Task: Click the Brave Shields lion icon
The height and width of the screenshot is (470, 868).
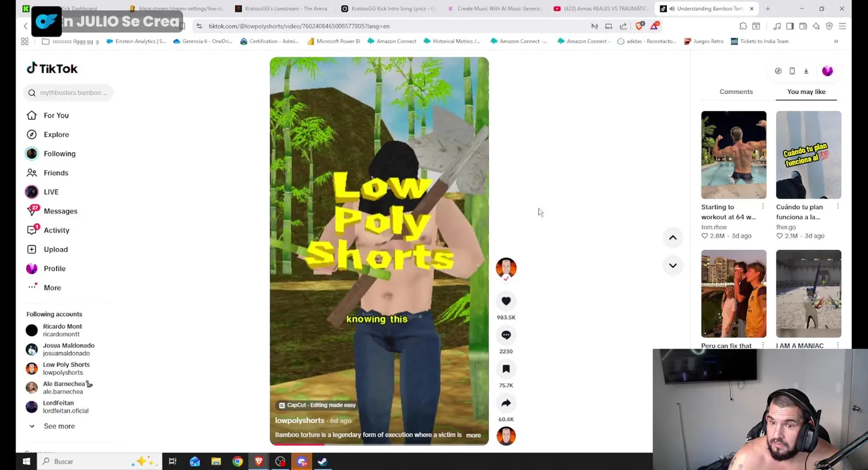Action: [639, 26]
